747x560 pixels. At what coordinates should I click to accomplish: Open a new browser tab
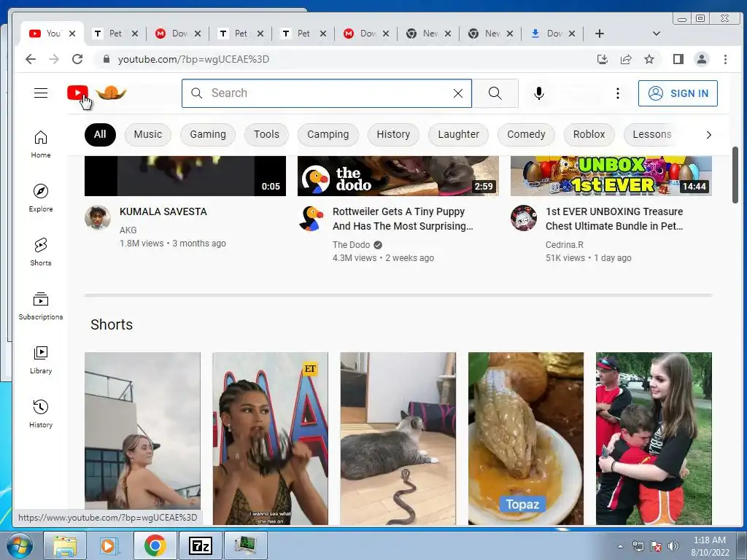pyautogui.click(x=600, y=34)
